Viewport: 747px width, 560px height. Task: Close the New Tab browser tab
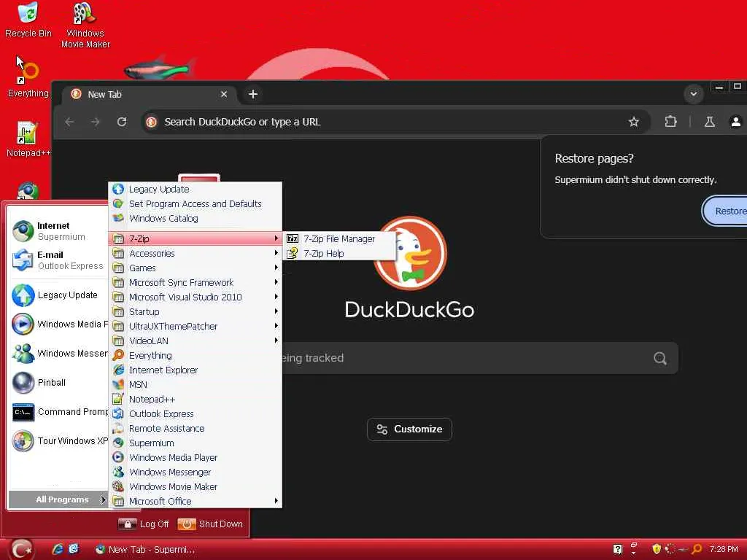click(x=224, y=94)
